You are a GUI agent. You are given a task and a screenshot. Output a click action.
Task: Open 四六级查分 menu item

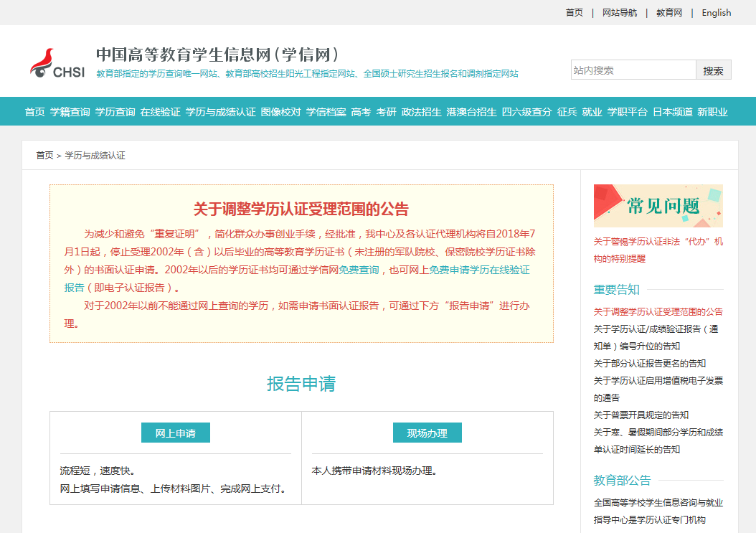click(x=526, y=112)
